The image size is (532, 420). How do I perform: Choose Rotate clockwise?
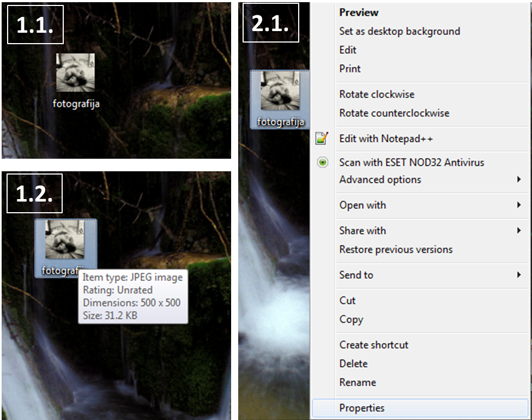tap(377, 94)
